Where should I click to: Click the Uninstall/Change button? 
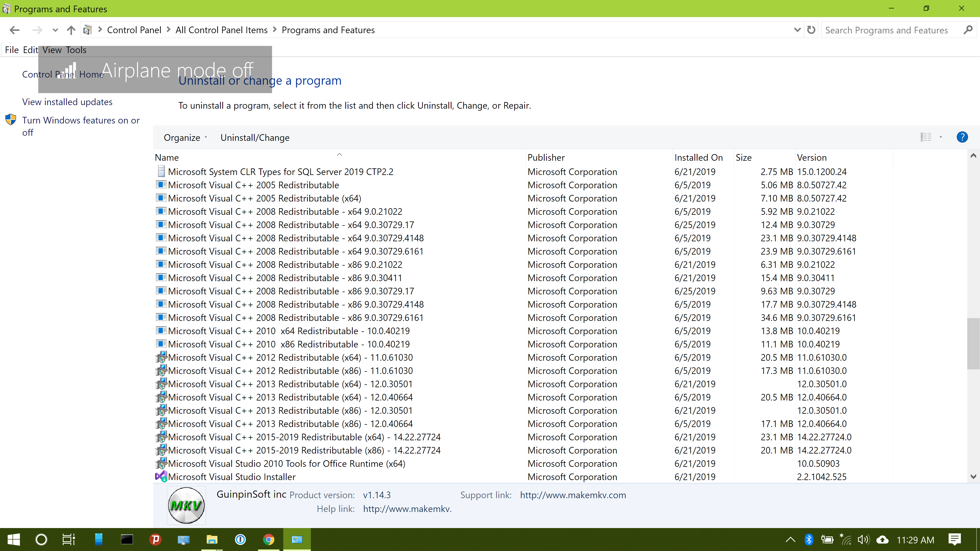click(x=255, y=138)
